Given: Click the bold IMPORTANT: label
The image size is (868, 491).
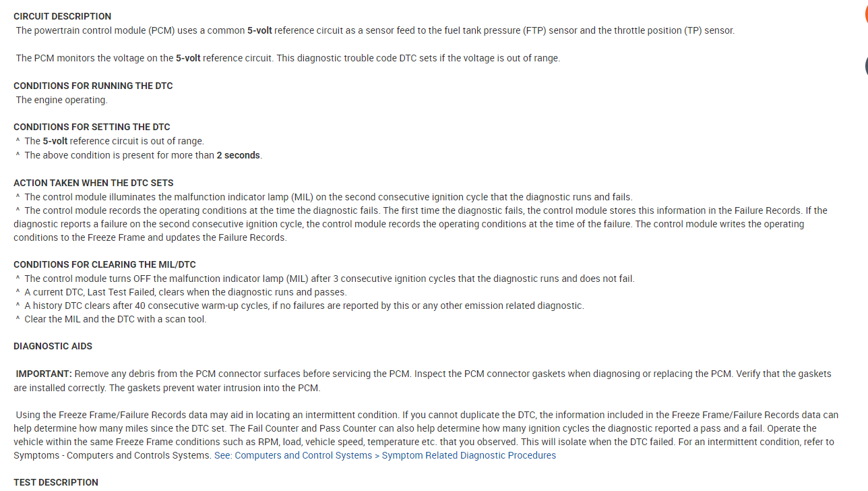Looking at the screenshot, I should coord(44,374).
